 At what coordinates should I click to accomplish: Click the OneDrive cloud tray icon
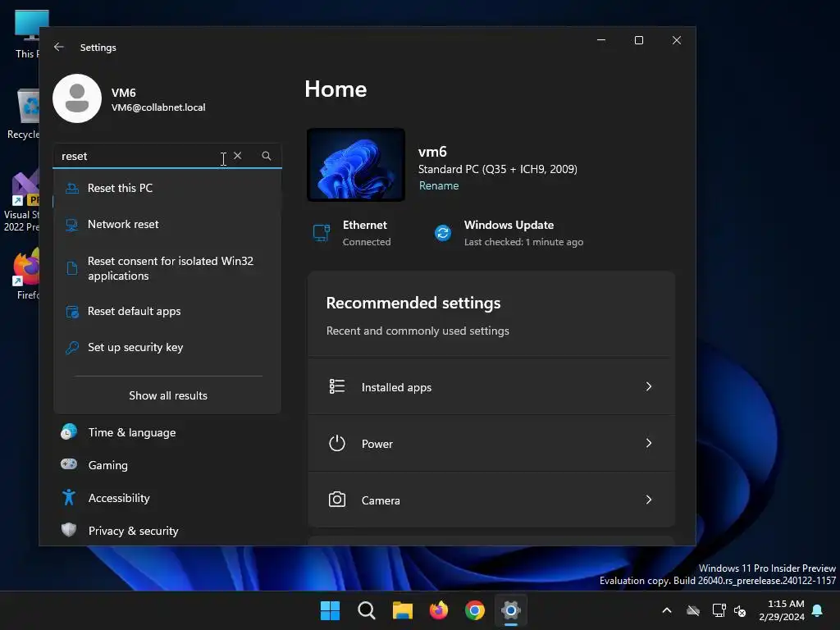pyautogui.click(x=693, y=610)
